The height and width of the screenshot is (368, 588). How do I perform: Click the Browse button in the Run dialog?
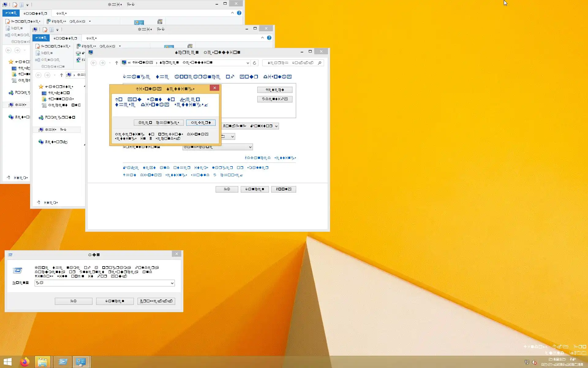pos(156,301)
